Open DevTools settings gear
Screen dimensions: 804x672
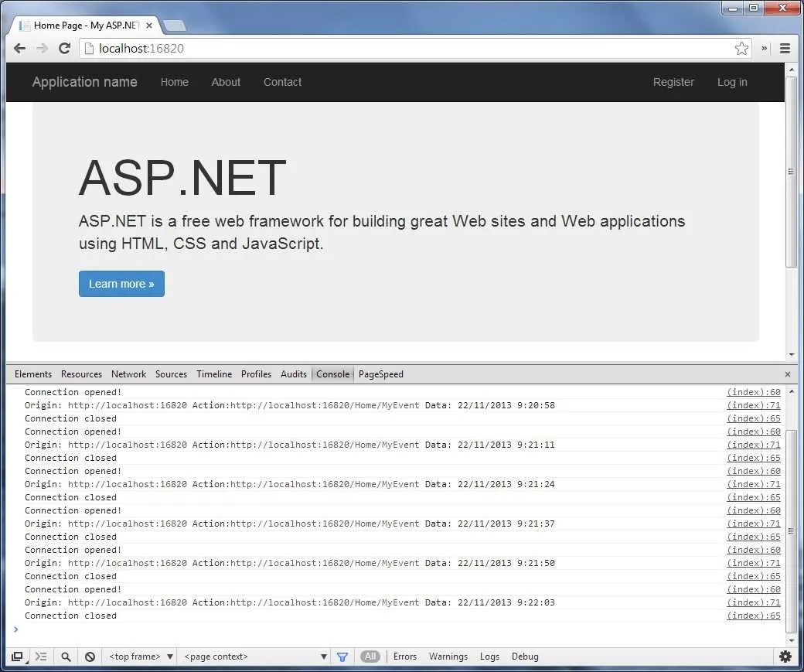coord(785,656)
